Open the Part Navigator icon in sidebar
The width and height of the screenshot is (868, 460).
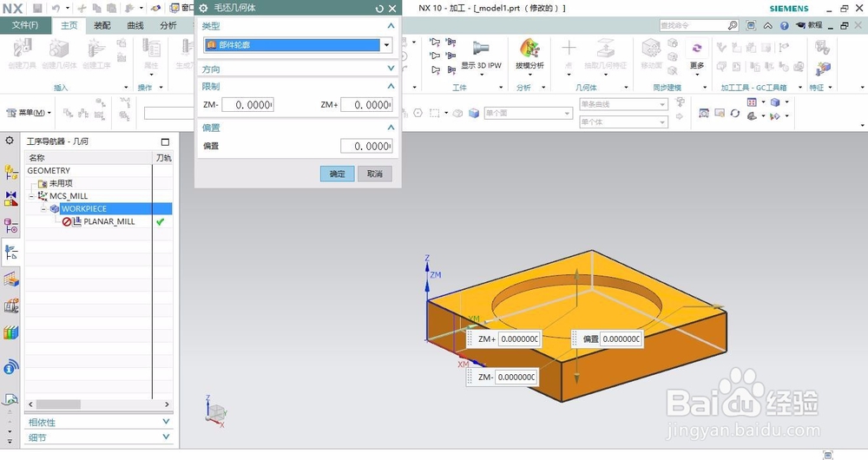(x=11, y=226)
